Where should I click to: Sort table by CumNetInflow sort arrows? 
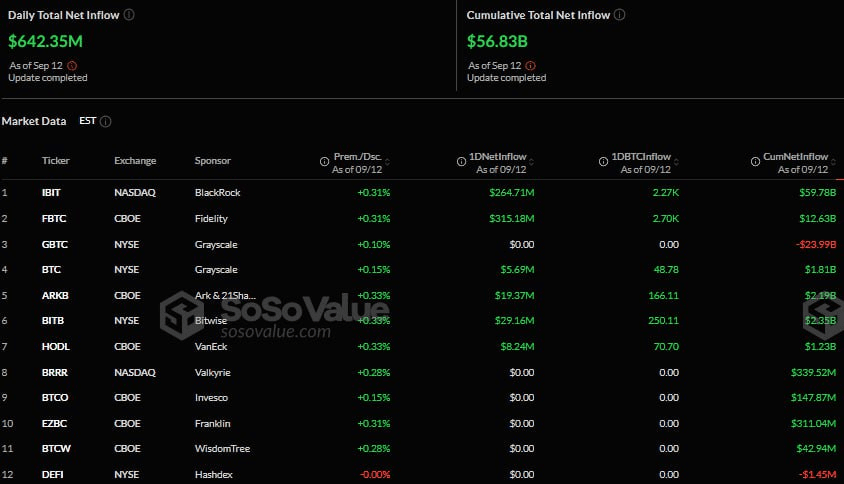tap(834, 162)
